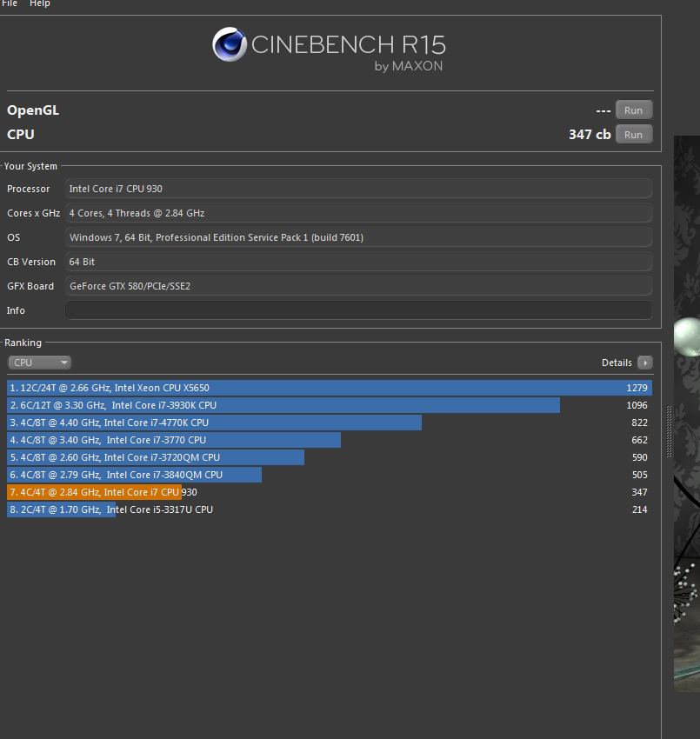This screenshot has width=700, height=739.
Task: Run the CPU benchmark
Action: (x=634, y=134)
